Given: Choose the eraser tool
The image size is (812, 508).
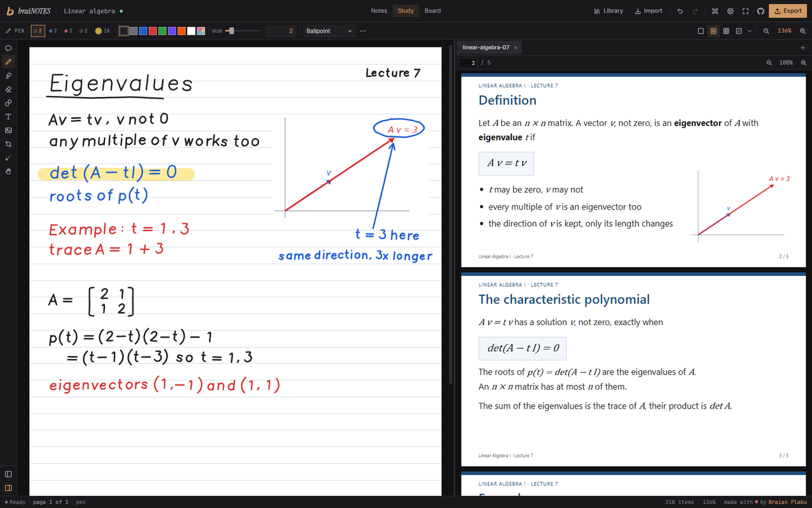Looking at the screenshot, I should coord(8,89).
